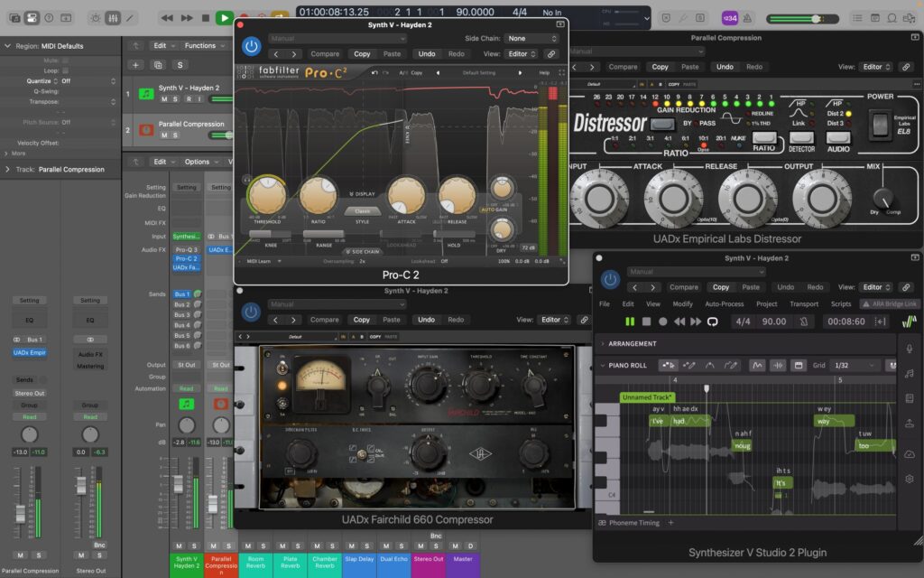924x578 pixels.
Task: Open the settings gear in Synthesizer V sidebar
Action: pos(909,479)
